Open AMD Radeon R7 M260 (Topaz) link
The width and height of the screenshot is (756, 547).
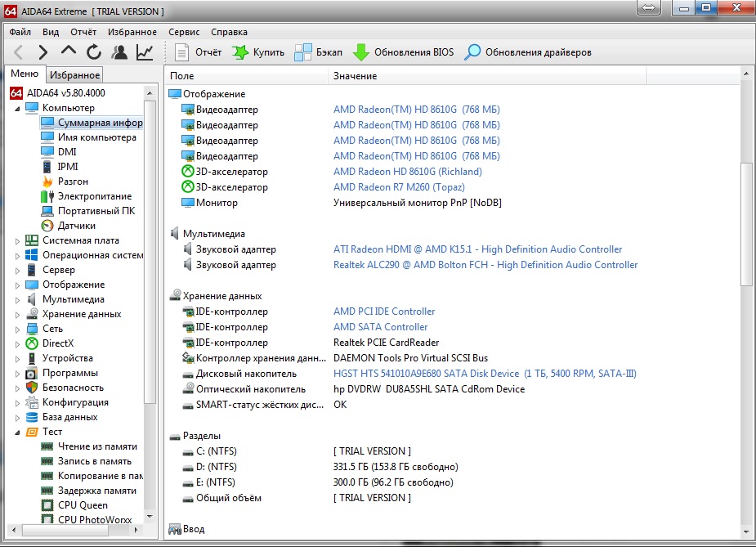pos(398,187)
